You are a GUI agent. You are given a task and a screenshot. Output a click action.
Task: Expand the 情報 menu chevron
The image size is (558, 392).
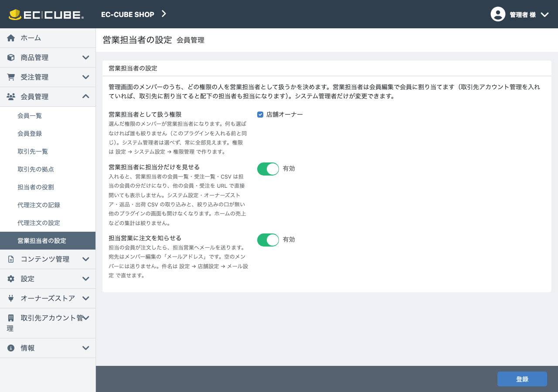tap(86, 348)
